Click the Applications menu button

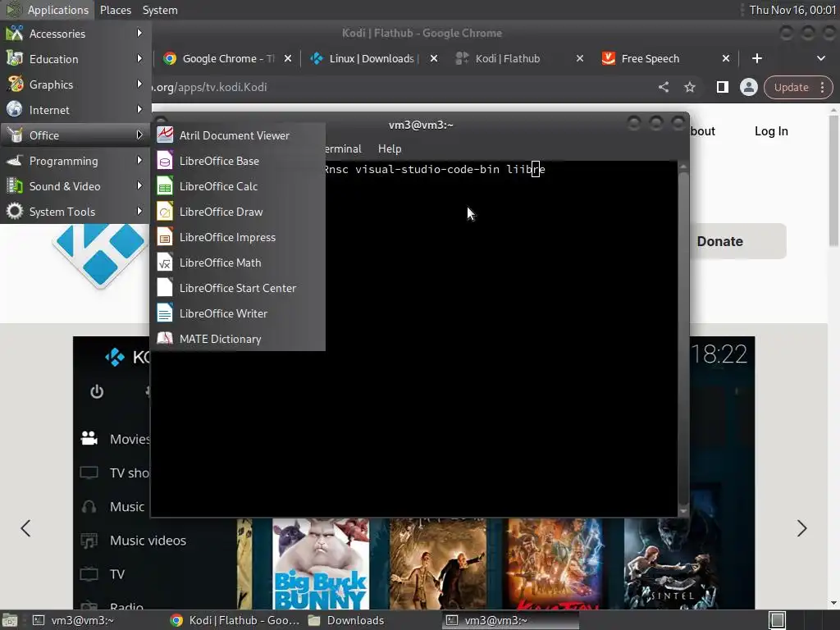coord(47,10)
